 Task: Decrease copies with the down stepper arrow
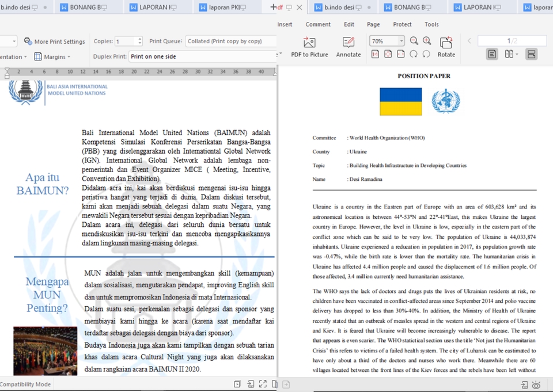pos(140,43)
